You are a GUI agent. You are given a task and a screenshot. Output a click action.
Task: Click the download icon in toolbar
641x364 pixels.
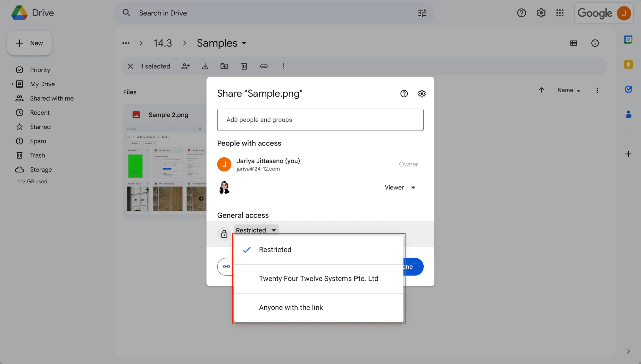tap(205, 66)
